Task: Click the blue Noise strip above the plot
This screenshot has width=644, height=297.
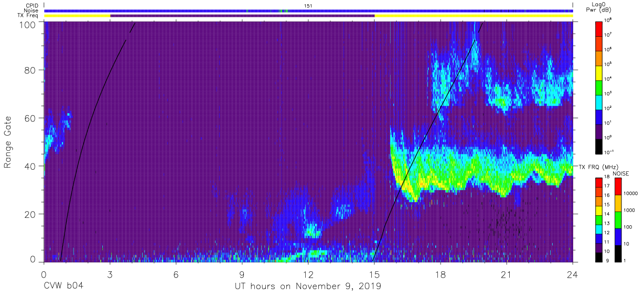Action: coord(308,10)
